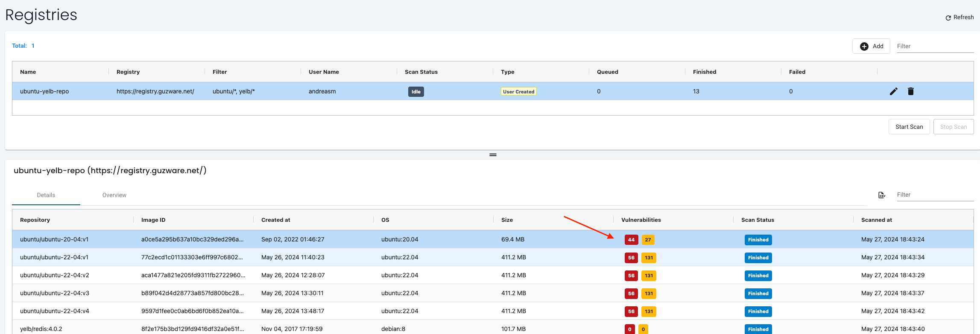Select the ubuntu-yelb-repo registry row
The image size is (980, 334).
(493, 91)
